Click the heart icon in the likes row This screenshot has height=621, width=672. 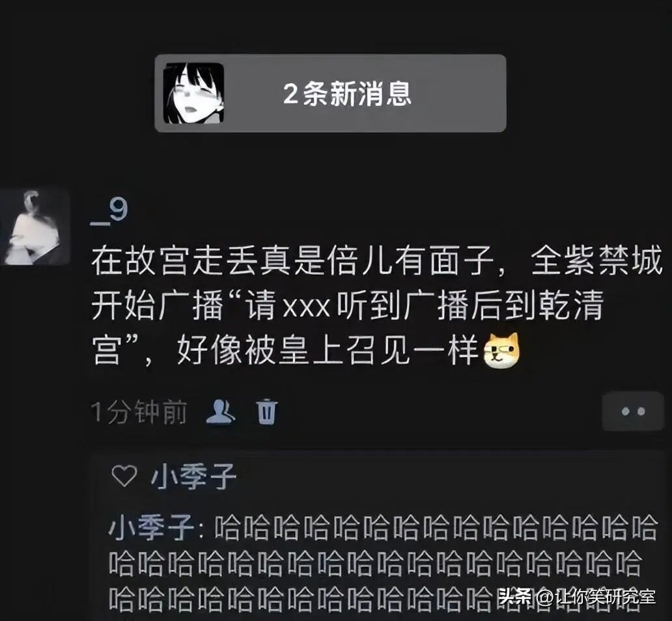(x=124, y=476)
